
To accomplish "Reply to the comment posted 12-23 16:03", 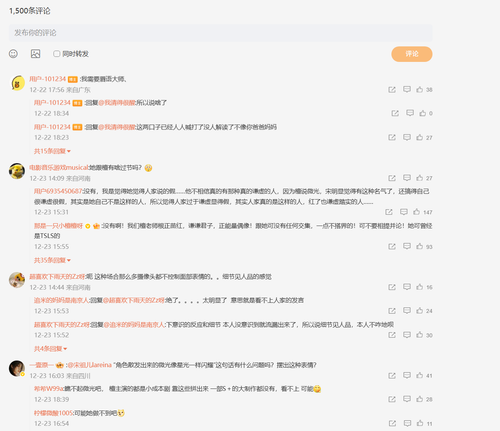I will click(x=407, y=376).
